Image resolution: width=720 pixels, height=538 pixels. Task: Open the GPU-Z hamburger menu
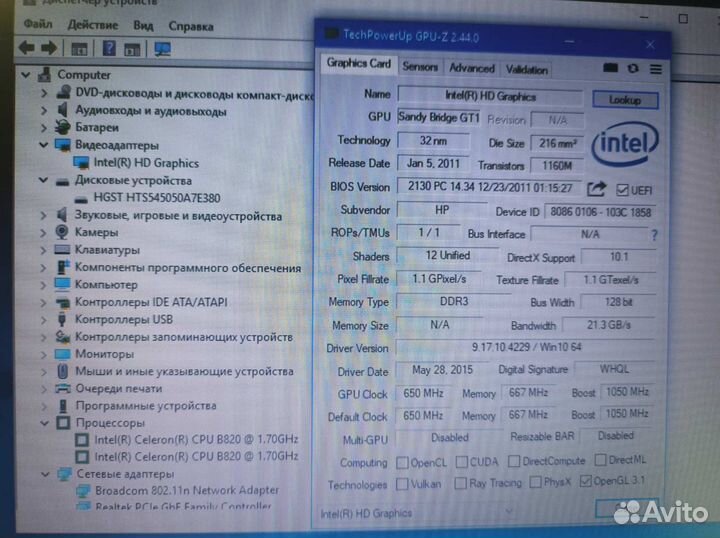[656, 68]
